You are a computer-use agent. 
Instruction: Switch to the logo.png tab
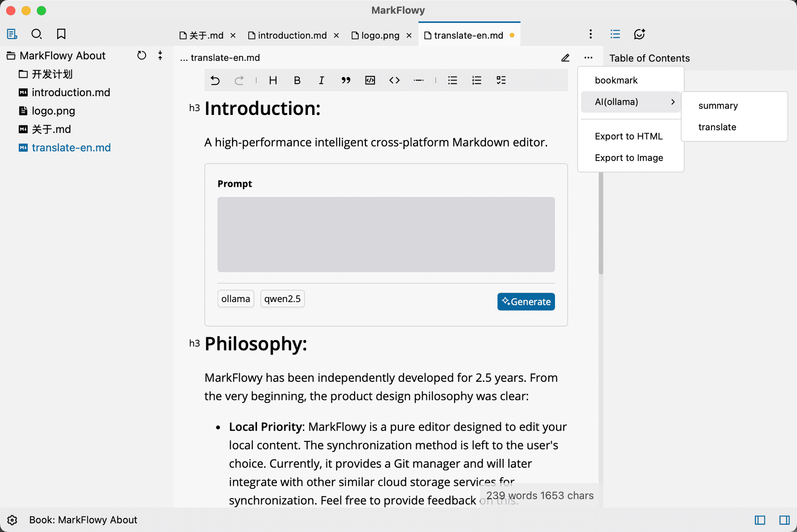click(375, 35)
